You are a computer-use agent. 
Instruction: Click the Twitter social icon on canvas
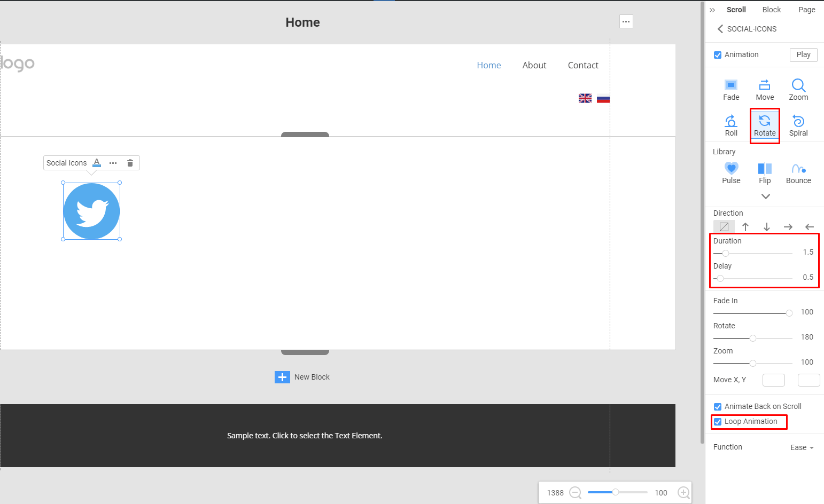point(91,211)
